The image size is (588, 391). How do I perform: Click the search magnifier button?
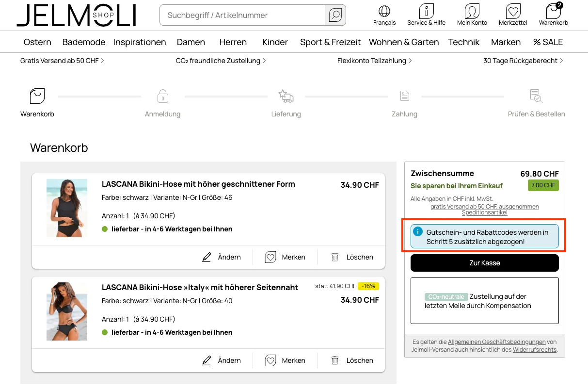pyautogui.click(x=335, y=15)
